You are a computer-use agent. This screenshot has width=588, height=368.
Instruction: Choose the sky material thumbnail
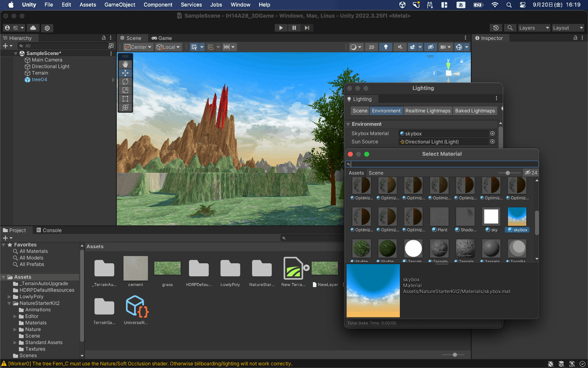pyautogui.click(x=491, y=217)
